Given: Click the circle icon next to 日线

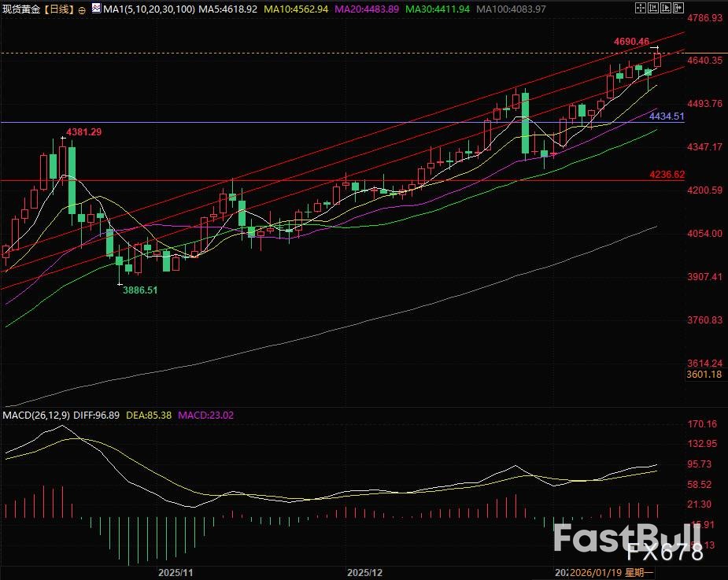Looking at the screenshot, I should pos(83,9).
